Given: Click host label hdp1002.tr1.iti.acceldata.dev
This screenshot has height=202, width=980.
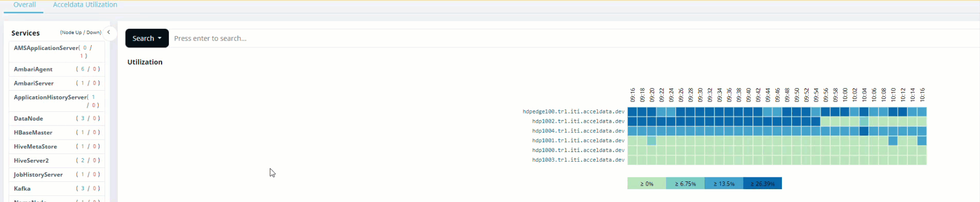Looking at the screenshot, I should coord(578,121).
